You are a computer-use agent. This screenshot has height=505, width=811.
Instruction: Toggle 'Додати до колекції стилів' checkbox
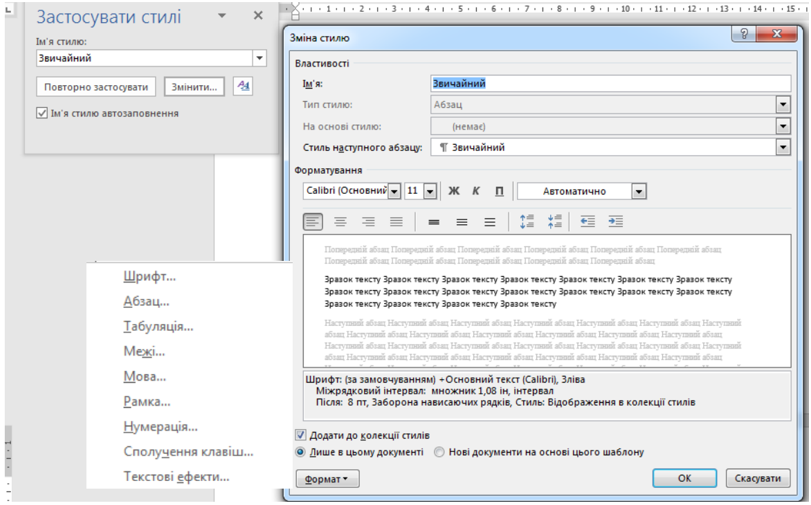(301, 435)
